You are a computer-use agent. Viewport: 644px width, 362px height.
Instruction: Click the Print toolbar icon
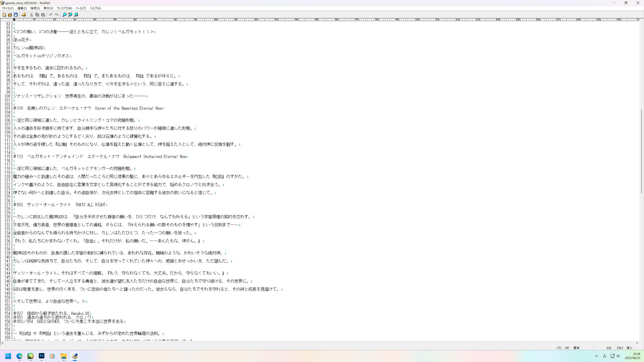24,14
